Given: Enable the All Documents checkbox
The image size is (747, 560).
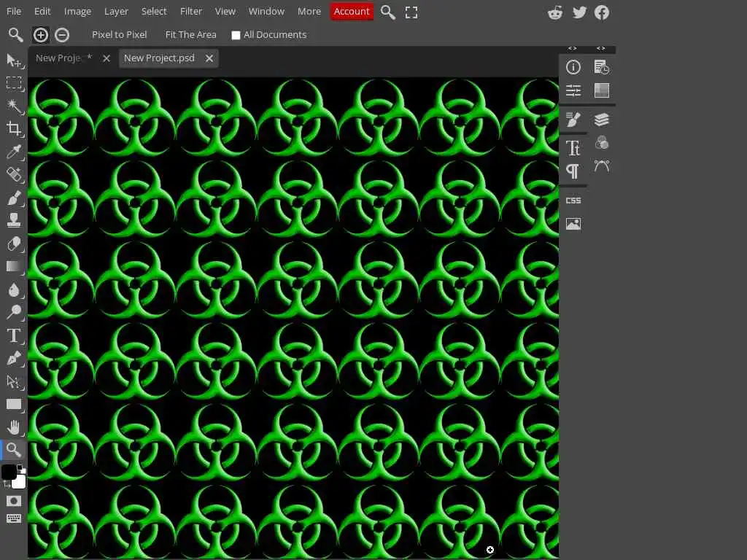Looking at the screenshot, I should coord(236,35).
